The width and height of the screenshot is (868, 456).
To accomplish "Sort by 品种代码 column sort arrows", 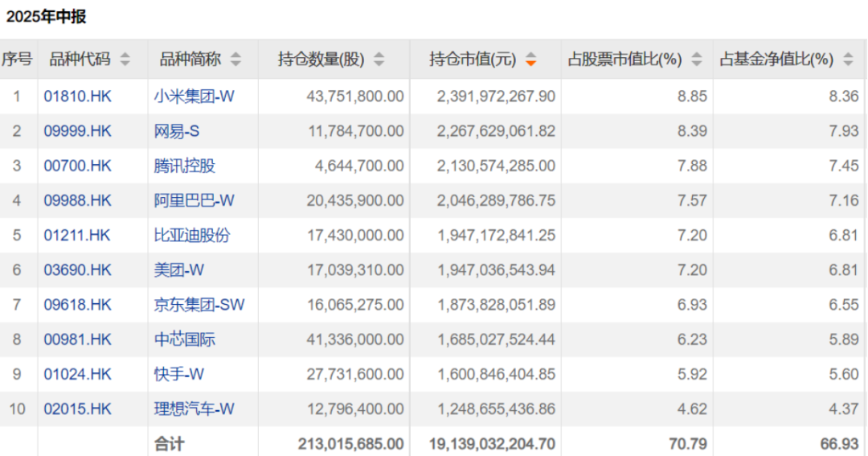I will point(125,60).
